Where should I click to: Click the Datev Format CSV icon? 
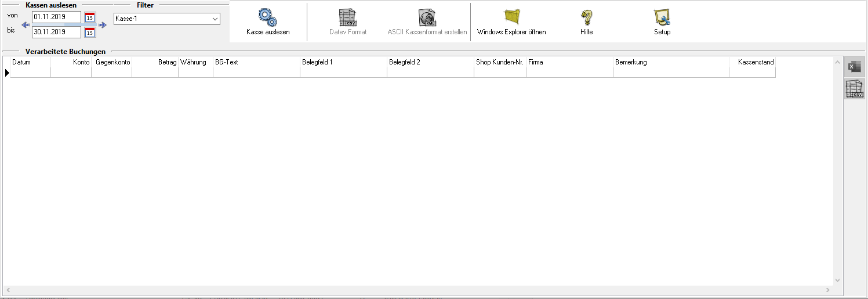pyautogui.click(x=348, y=17)
